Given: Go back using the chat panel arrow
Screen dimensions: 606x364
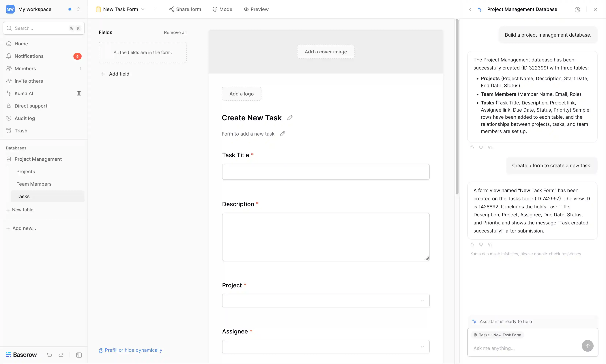Looking at the screenshot, I should click(470, 9).
